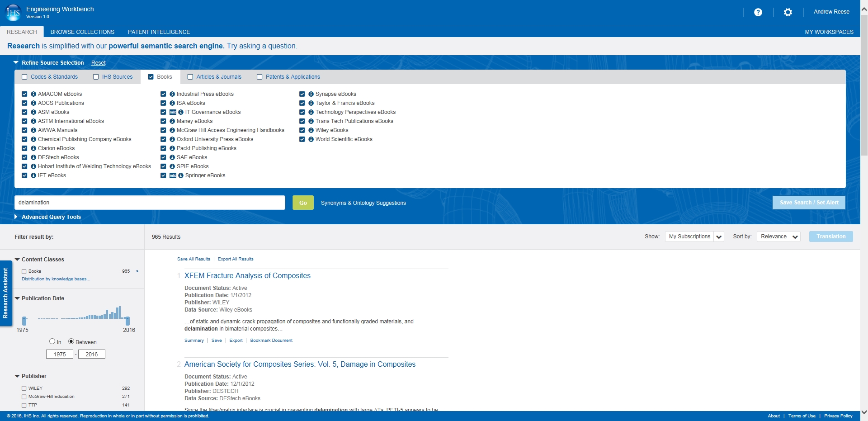Click the 1975 start handle of date slider

coord(24,321)
